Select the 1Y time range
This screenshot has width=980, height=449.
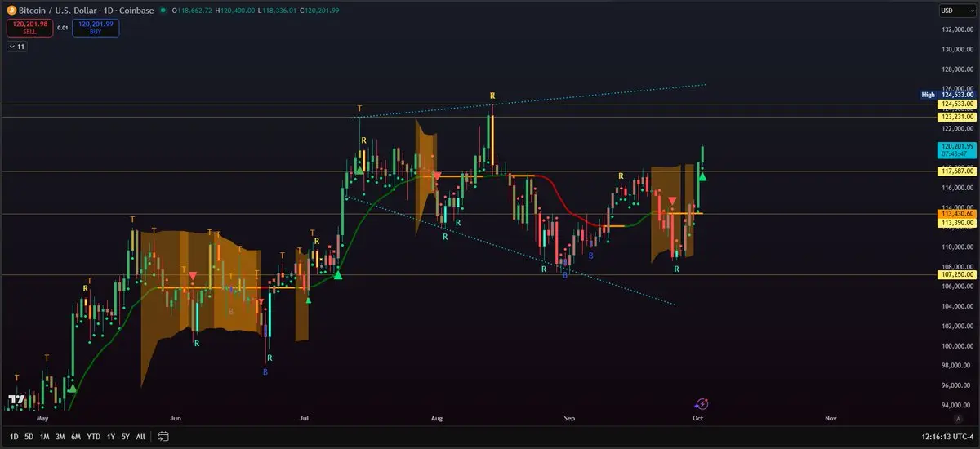point(110,437)
